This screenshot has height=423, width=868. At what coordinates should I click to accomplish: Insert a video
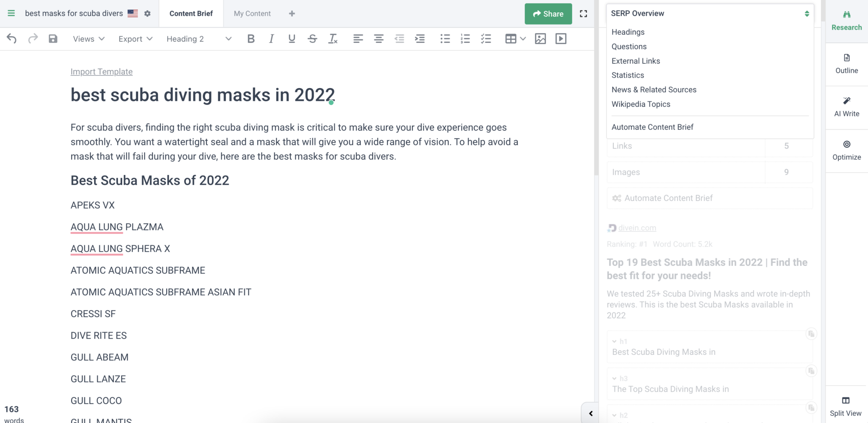click(x=561, y=39)
